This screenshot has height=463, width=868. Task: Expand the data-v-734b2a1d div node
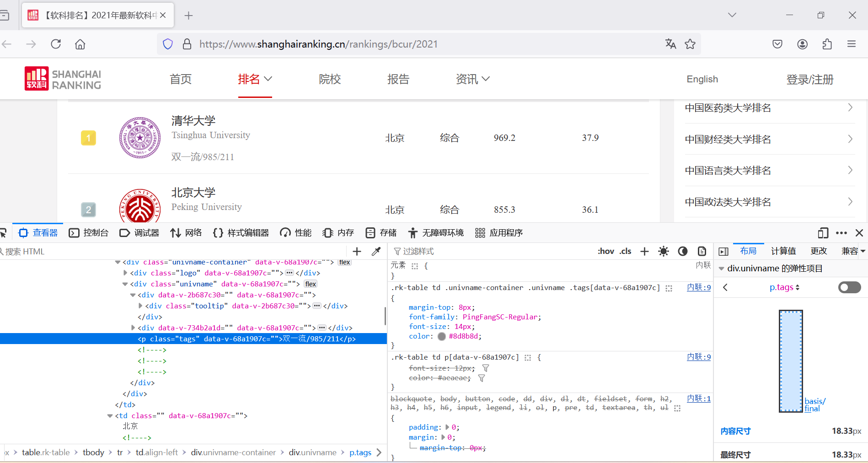133,328
